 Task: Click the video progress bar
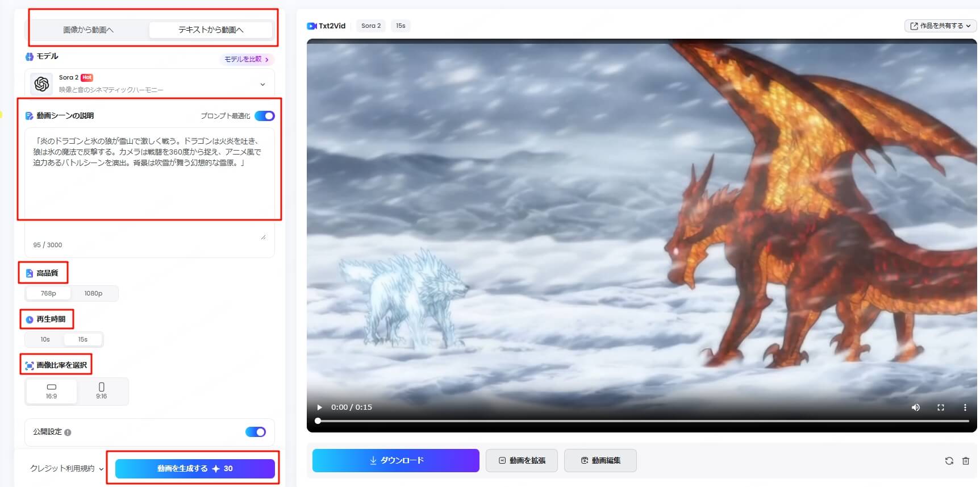coord(642,421)
